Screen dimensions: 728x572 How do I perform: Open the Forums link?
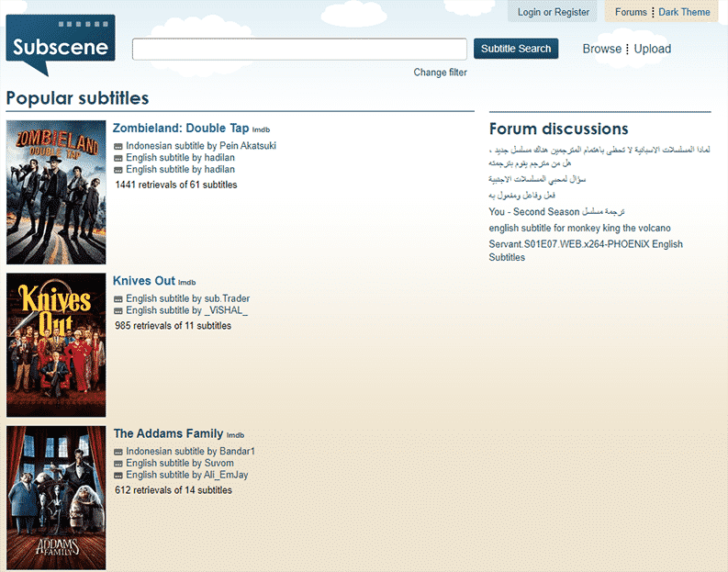631,12
